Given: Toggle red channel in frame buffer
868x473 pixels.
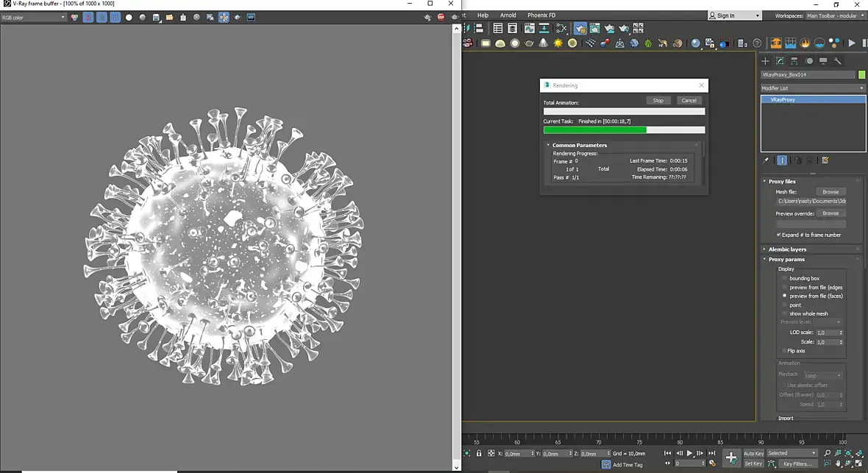Looking at the screenshot, I should (88, 17).
